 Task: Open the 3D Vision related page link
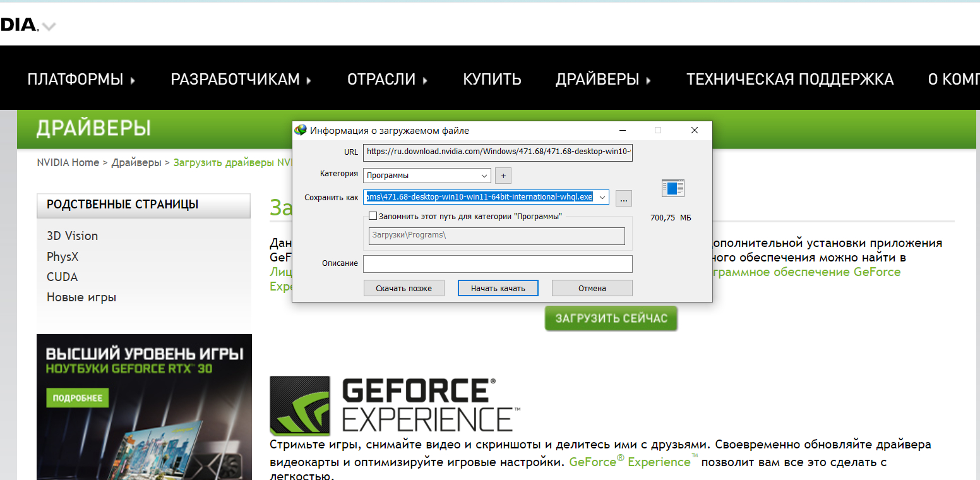coord(73,236)
